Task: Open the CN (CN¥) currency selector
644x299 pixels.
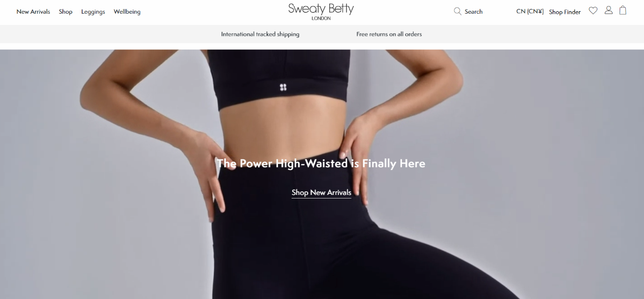Action: tap(530, 11)
